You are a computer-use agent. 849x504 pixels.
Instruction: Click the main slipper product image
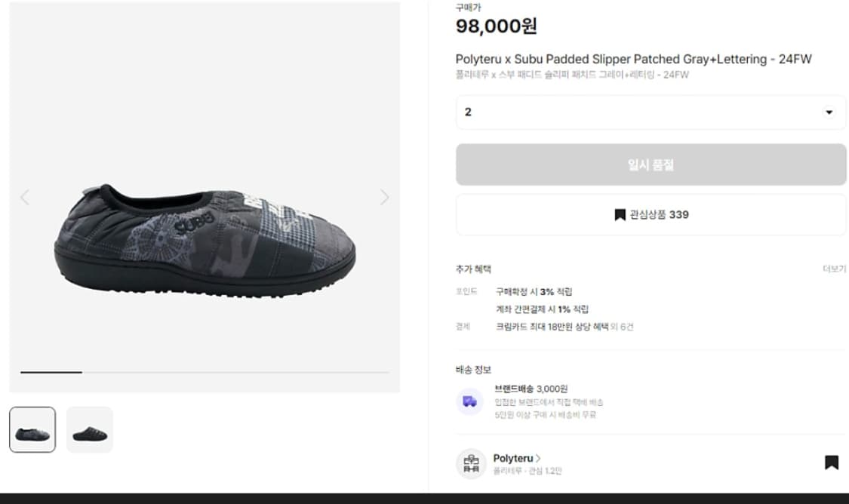205,234
